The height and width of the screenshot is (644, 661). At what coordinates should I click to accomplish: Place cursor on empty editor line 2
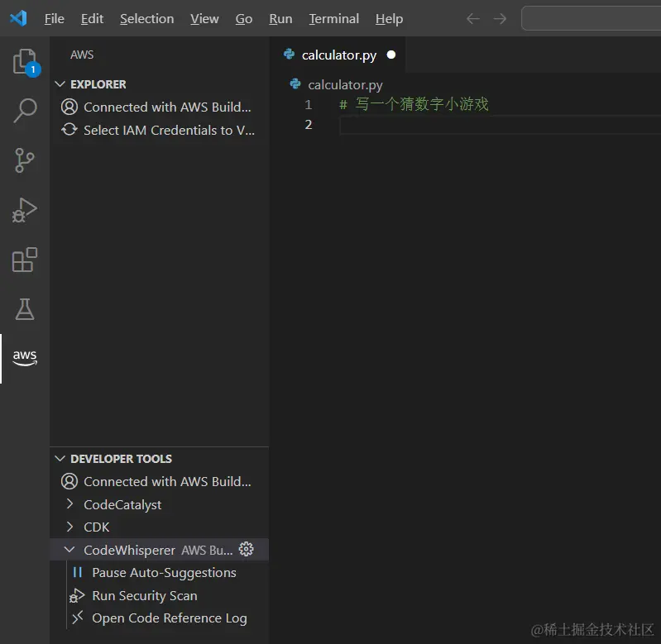tap(500, 125)
